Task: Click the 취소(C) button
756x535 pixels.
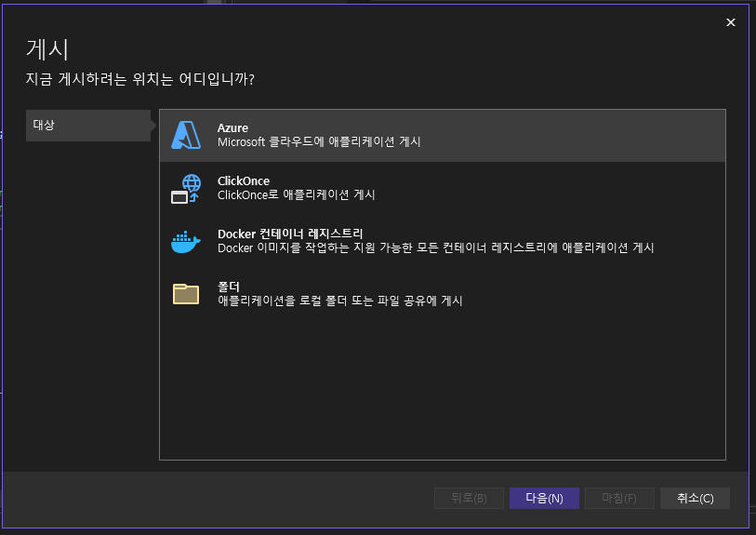Action: click(x=695, y=499)
